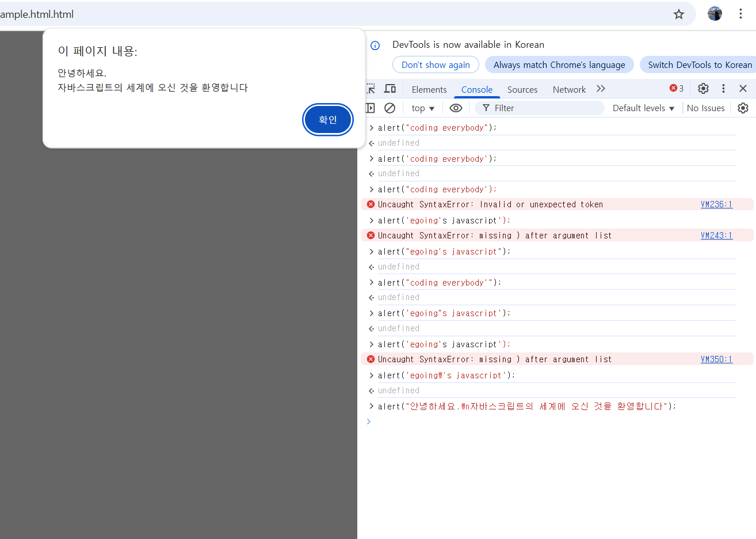Show the console sidebar
This screenshot has width=756, height=539.
[x=370, y=108]
